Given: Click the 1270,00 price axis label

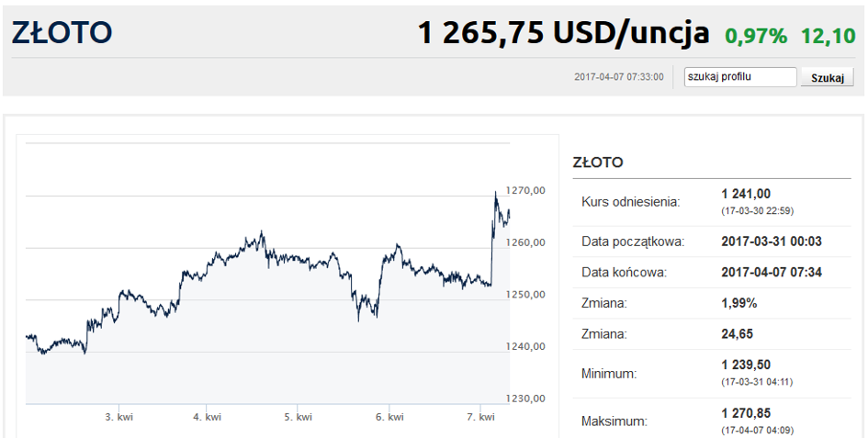Looking at the screenshot, I should pyautogui.click(x=527, y=190).
